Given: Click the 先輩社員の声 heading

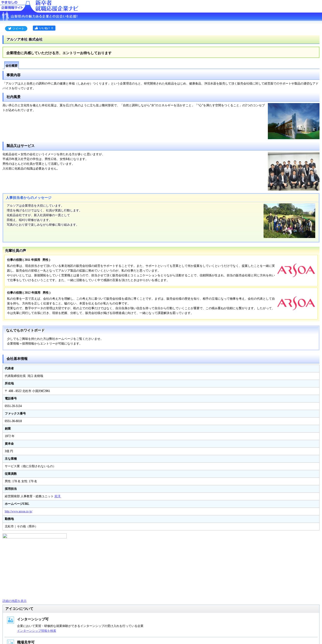Looking at the screenshot, I should click(x=16, y=251).
